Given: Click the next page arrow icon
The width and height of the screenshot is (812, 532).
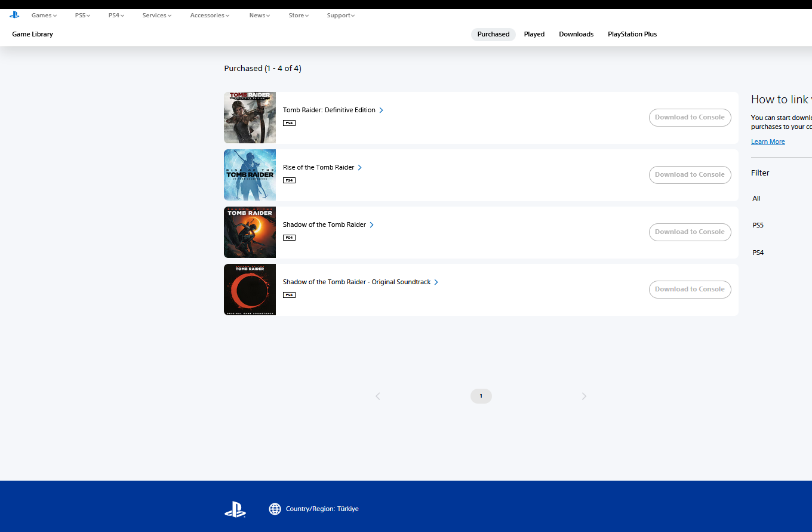Looking at the screenshot, I should (584, 396).
